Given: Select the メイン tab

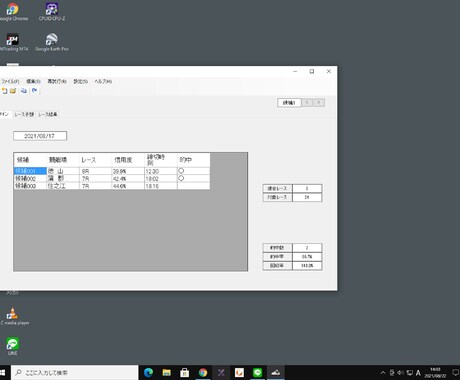Looking at the screenshot, I should pos(5,114).
